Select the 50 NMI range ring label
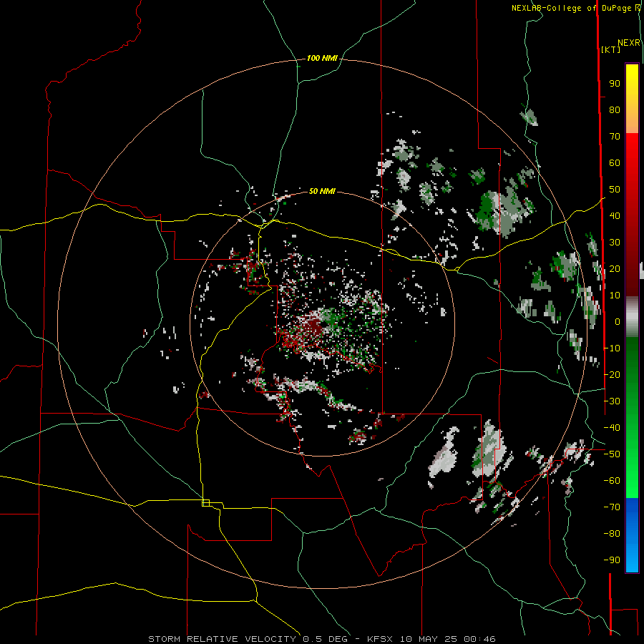Viewport: 644px width, 644px height. [x=322, y=191]
